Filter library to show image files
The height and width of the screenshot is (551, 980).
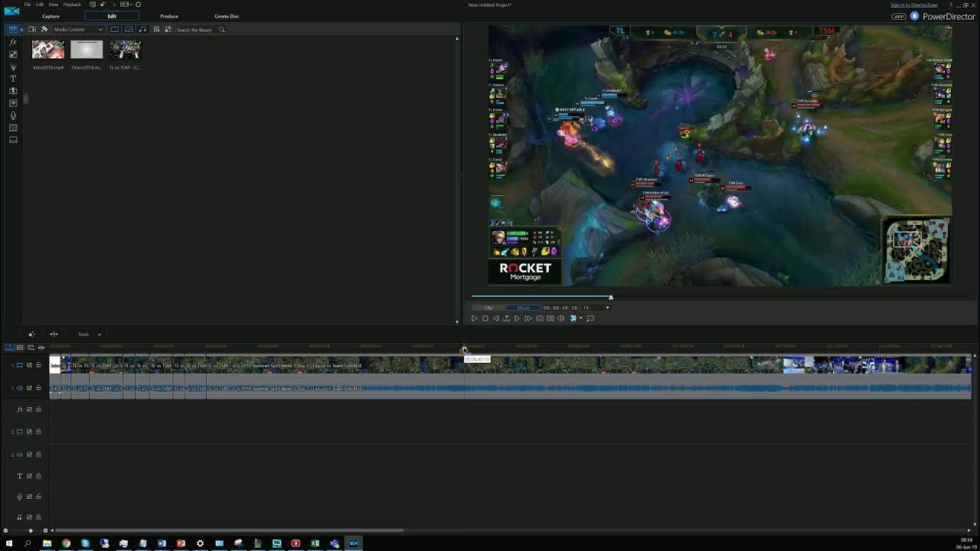(x=129, y=29)
